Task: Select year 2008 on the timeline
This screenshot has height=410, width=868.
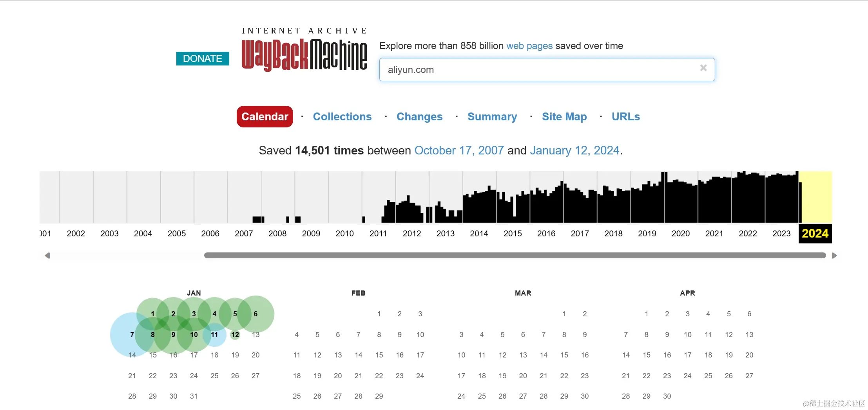Action: point(277,234)
